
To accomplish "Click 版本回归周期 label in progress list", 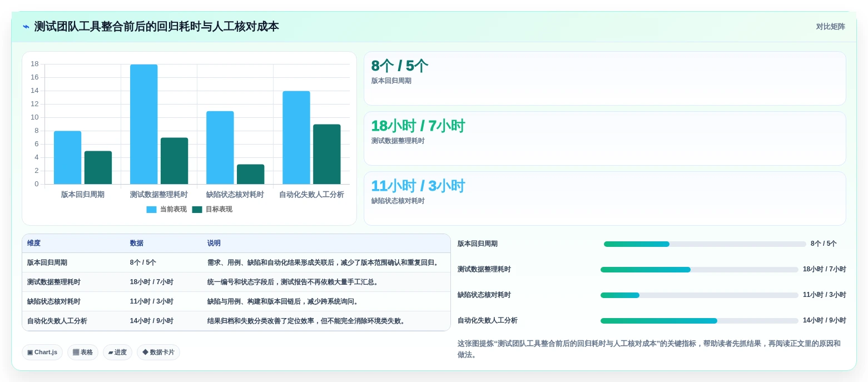I will (478, 244).
